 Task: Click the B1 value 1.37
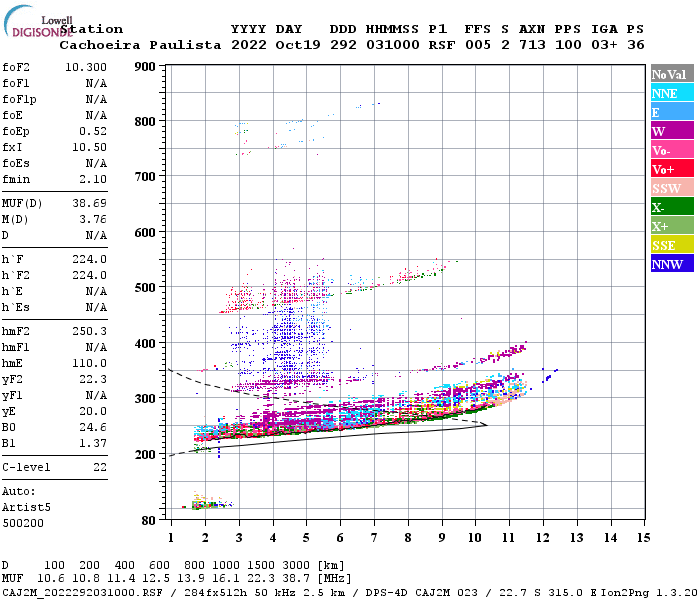pyautogui.click(x=93, y=443)
